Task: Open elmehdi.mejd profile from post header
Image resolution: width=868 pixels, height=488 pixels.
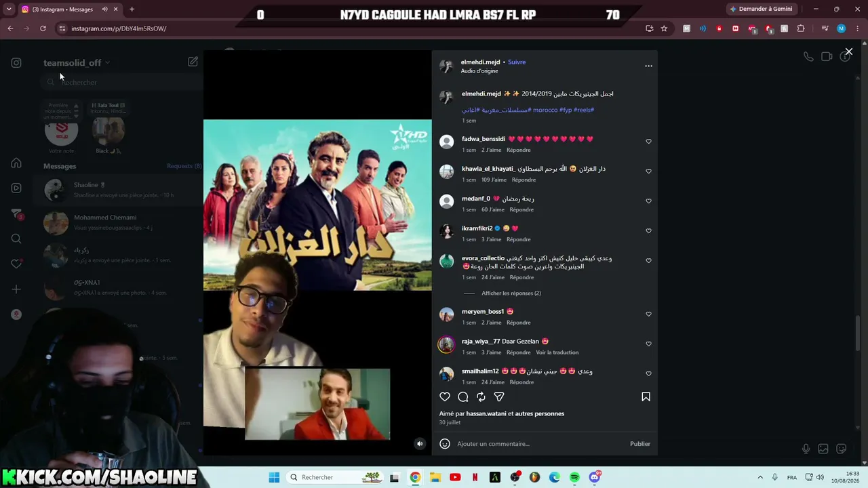Action: 480,62
